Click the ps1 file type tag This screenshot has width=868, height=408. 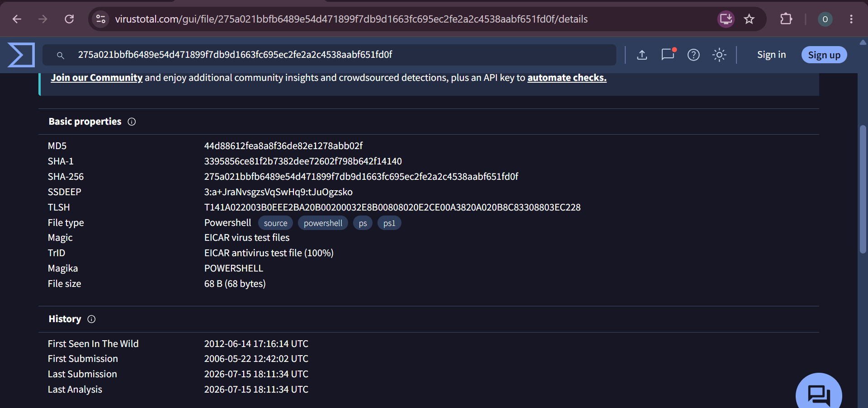389,223
